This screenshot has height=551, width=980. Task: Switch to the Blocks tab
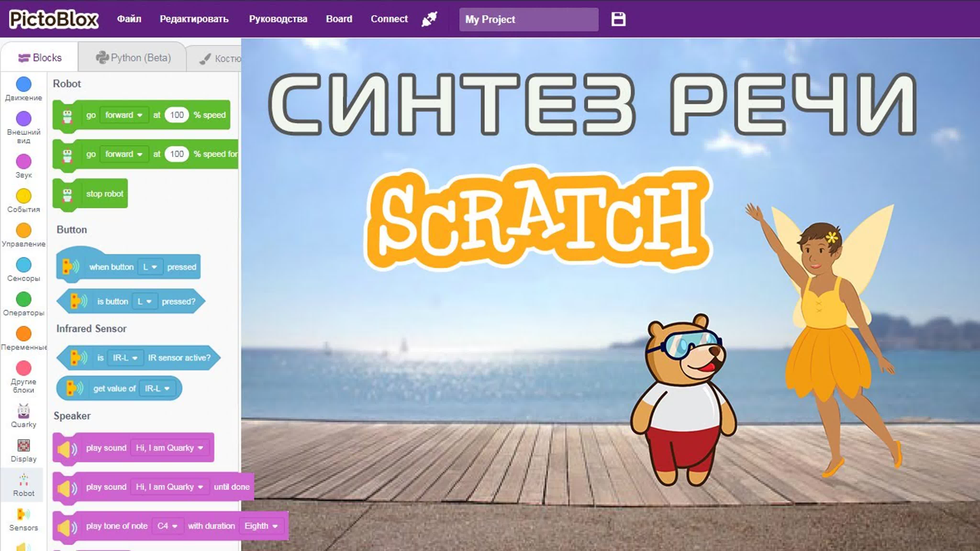pyautogui.click(x=39, y=57)
